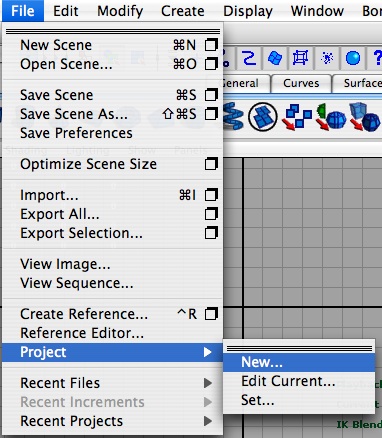Open the Optimize Scene Size option box
Image resolution: width=382 pixels, height=438 pixels.
pyautogui.click(x=211, y=164)
